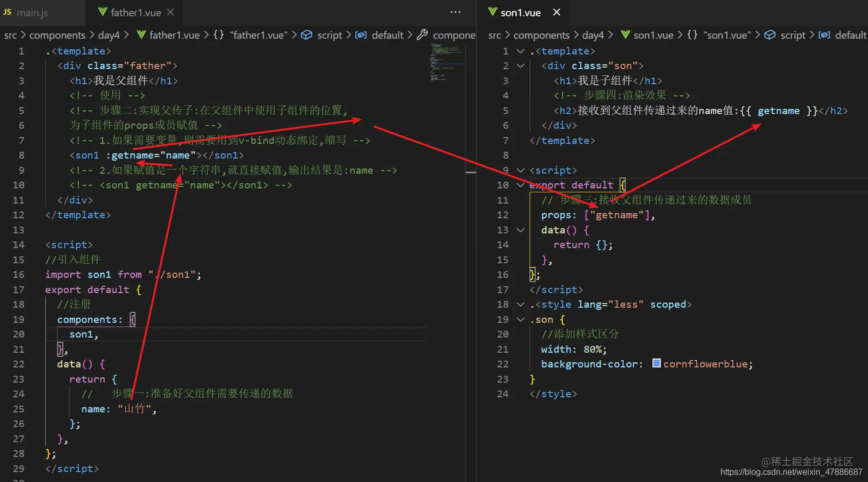Click 'son1,' on line 20 of father1.vue
Viewport: 868px width, 482px height.
84,334
